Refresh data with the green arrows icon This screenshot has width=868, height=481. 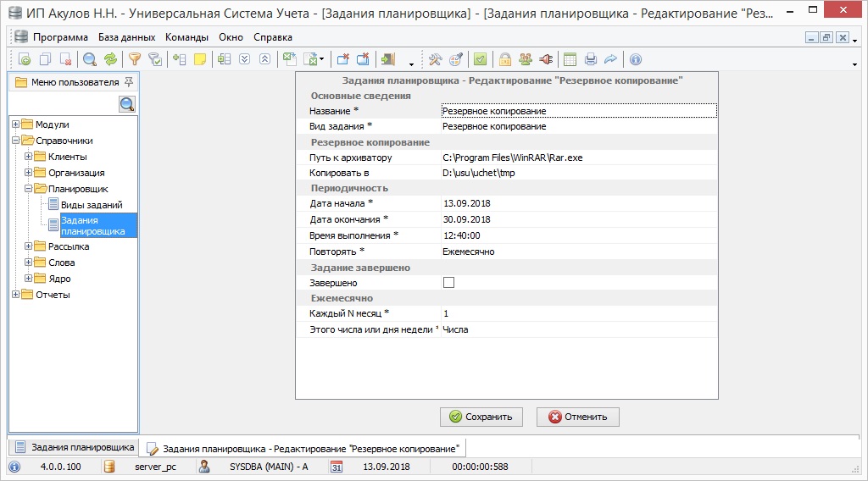point(111,59)
